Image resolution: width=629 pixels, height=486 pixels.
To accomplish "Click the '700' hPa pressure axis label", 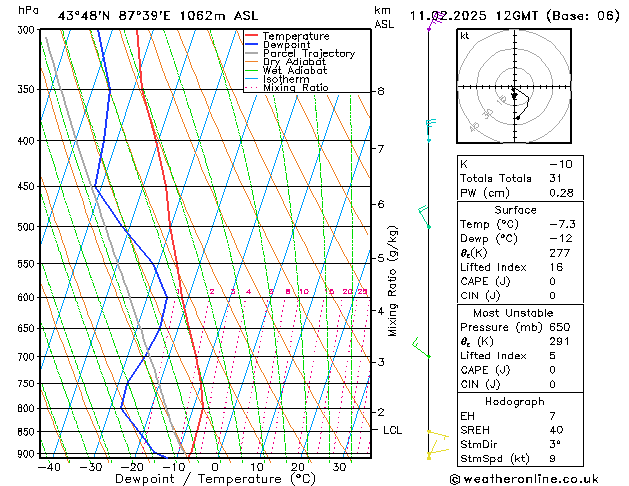I will pyautogui.click(x=28, y=356).
